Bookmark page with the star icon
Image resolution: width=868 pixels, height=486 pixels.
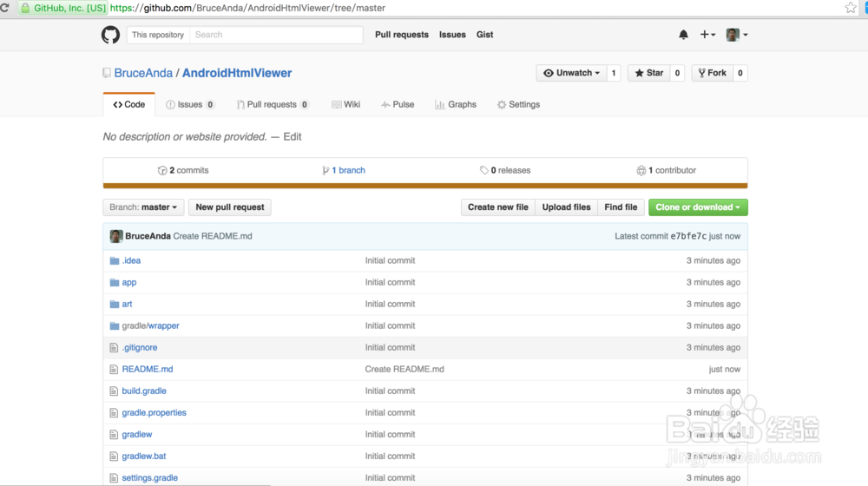tap(851, 8)
